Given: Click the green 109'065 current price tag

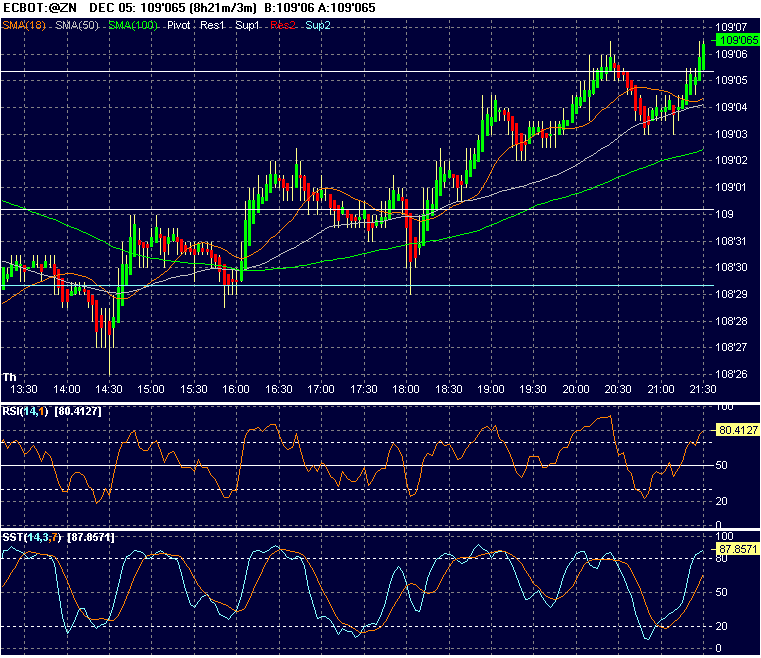Looking at the screenshot, I should pos(738,40).
